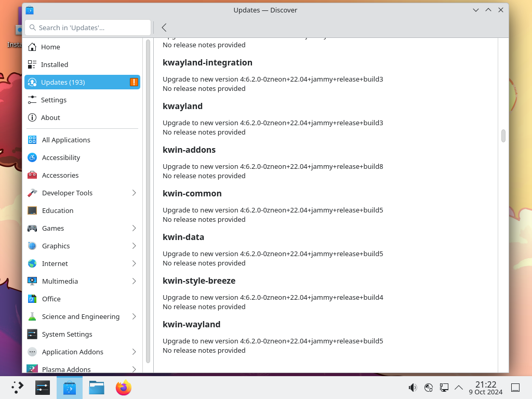Viewport: 532px width, 399px height.
Task: Click the Accessories toolbox icon
Action: pyautogui.click(x=32, y=175)
